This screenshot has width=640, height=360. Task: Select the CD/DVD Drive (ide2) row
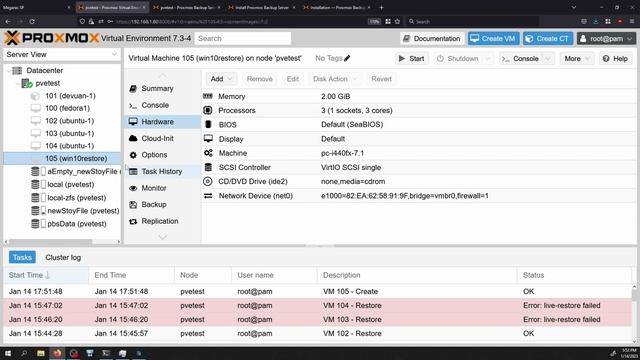pyautogui.click(x=419, y=182)
